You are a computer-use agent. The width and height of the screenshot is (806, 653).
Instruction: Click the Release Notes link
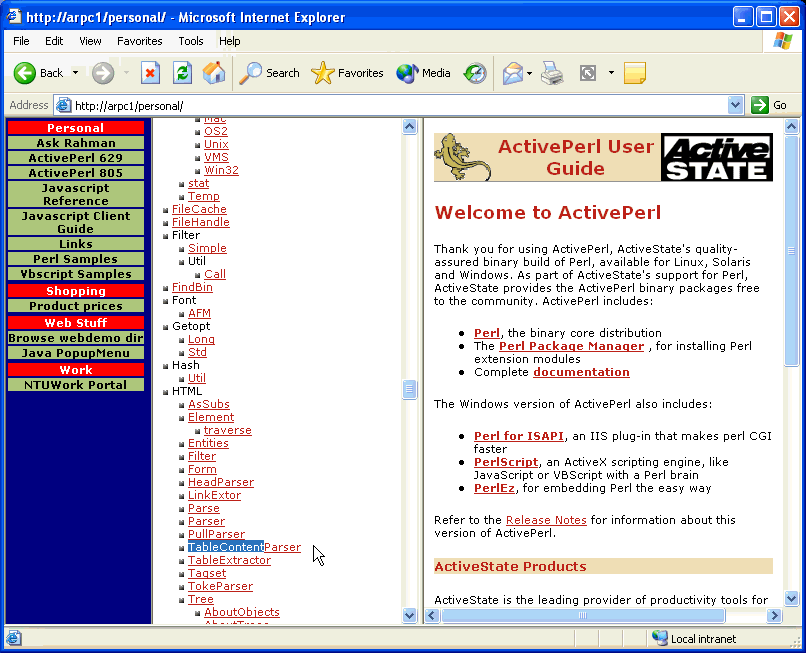[546, 520]
